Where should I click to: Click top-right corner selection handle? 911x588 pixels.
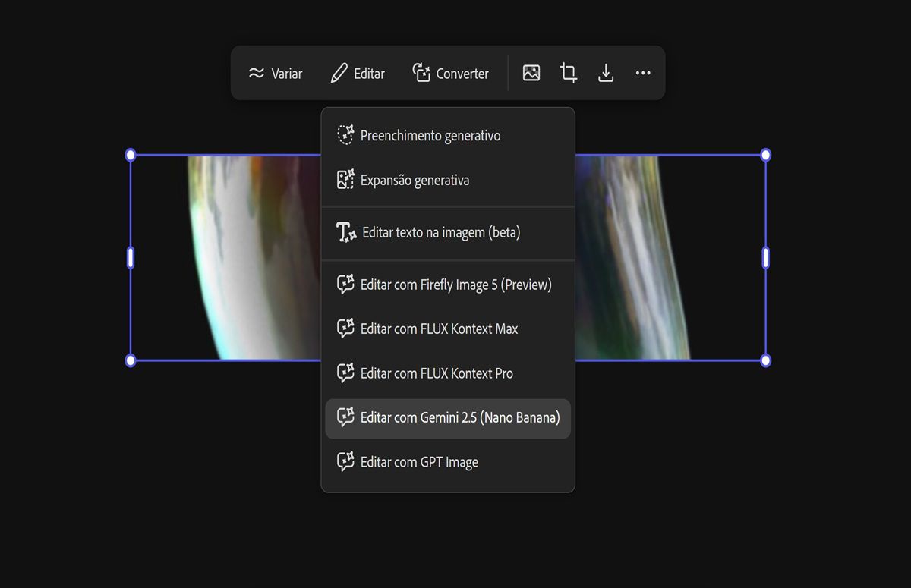tap(765, 155)
